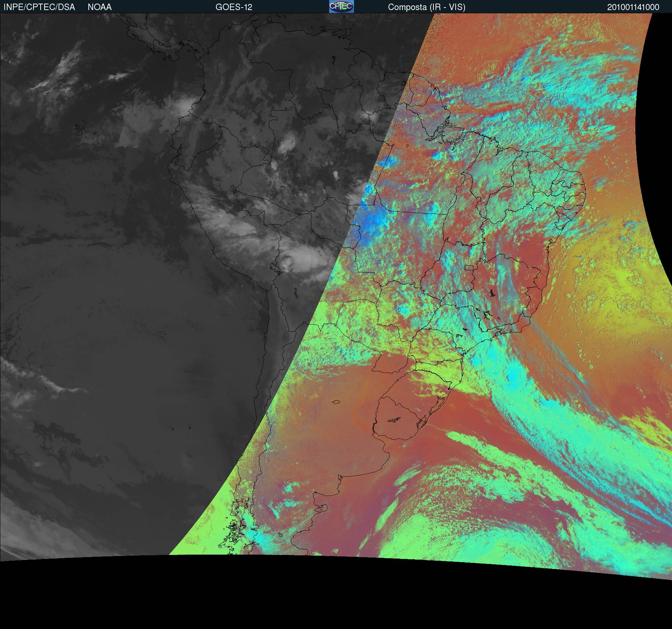Click the GOES-12 satellite label
The width and height of the screenshot is (672, 629).
(x=234, y=7)
